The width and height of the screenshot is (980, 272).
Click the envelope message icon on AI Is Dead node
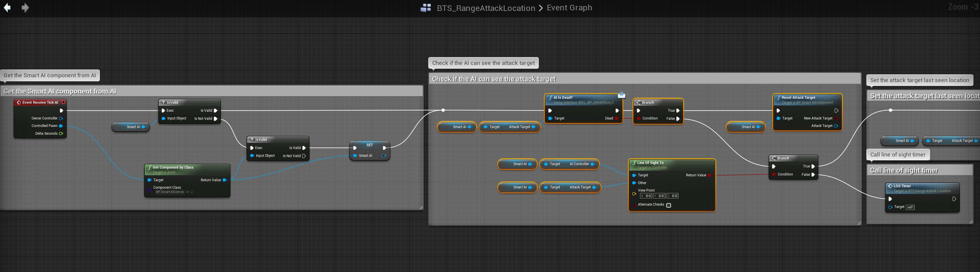[621, 95]
